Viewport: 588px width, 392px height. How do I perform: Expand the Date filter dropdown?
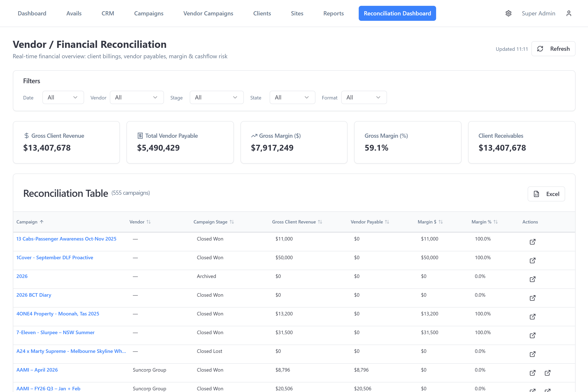(x=63, y=98)
